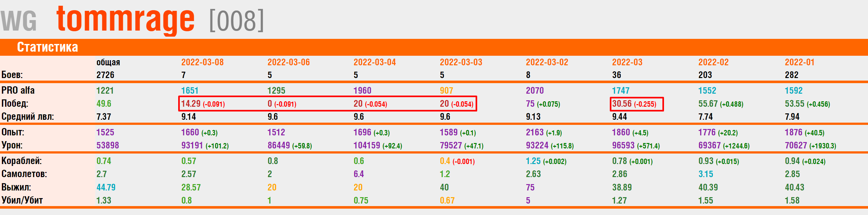The width and height of the screenshot is (868, 215).
Task: Open the 2022-03-02 date header
Action: 547,62
